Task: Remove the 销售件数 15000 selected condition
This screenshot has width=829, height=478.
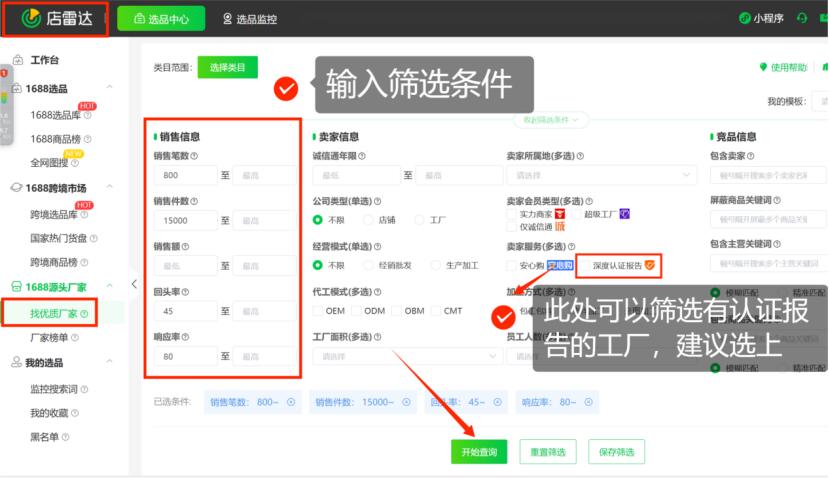Action: tap(406, 402)
